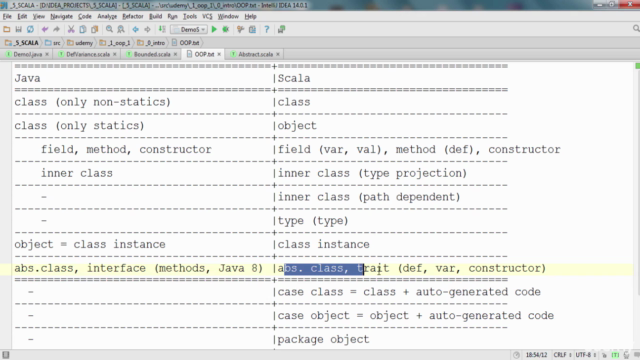Viewport: 640px width, 360px height.
Task: Click the Make Project build icon
Action: (x=162, y=29)
